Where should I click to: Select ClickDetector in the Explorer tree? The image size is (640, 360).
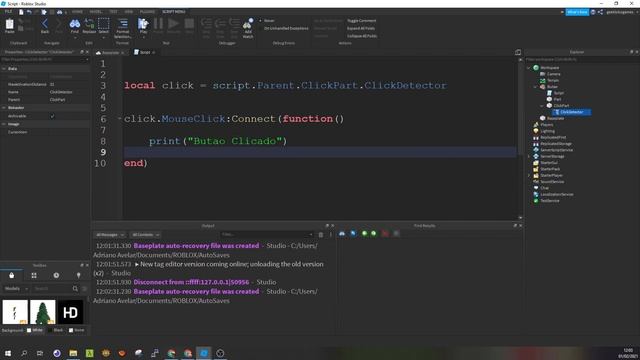pyautogui.click(x=571, y=112)
